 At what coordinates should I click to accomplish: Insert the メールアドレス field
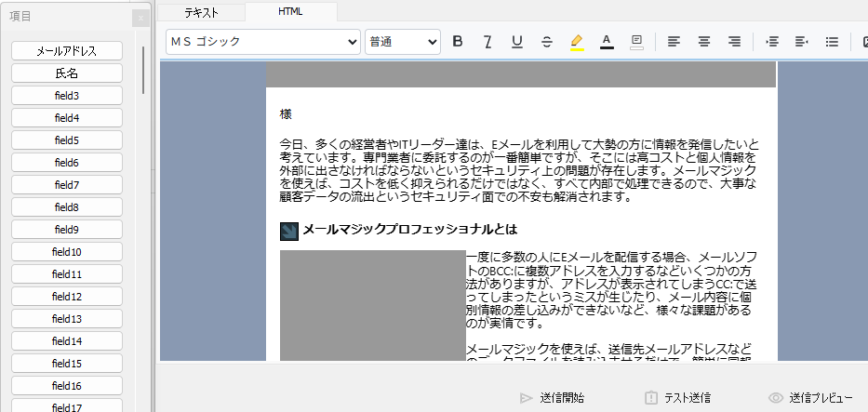click(x=66, y=51)
